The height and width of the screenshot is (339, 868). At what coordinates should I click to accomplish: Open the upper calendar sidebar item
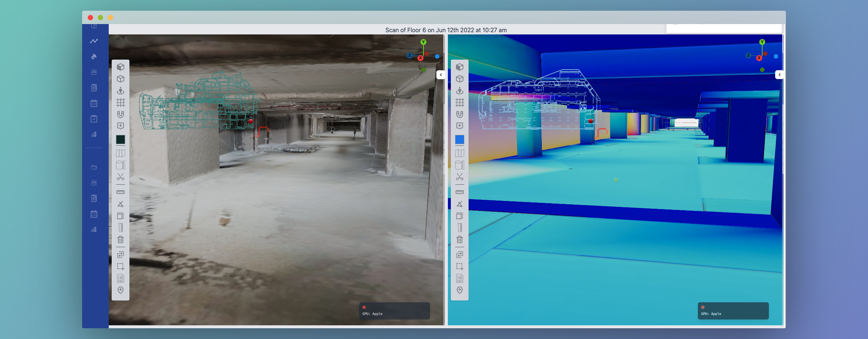pyautogui.click(x=94, y=103)
